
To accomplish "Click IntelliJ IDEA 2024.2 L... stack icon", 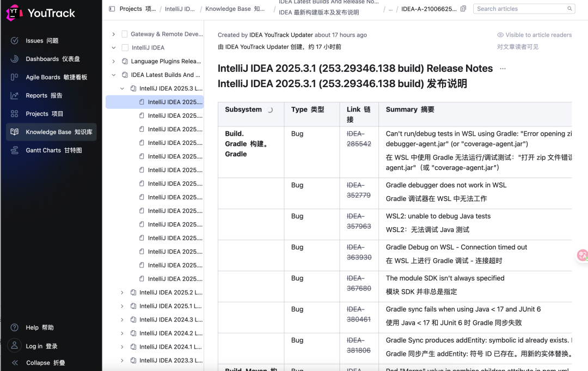I will pyautogui.click(x=133, y=333).
